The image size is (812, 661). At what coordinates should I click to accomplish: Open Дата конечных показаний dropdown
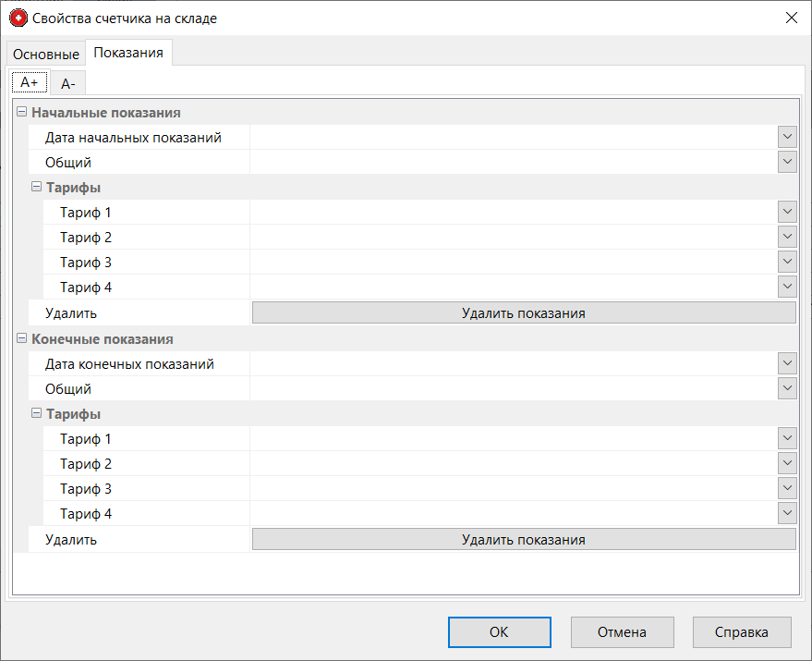point(786,364)
